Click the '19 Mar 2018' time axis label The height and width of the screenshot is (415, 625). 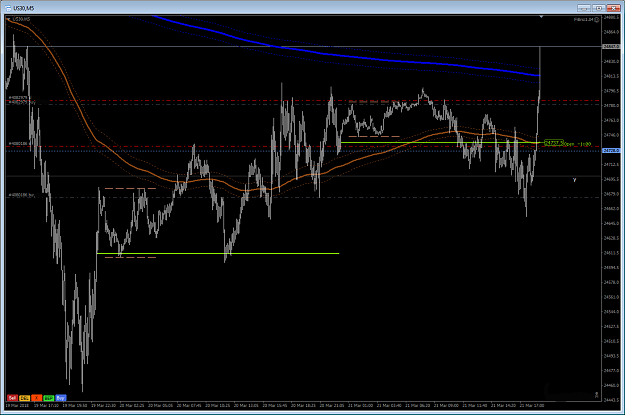(17, 405)
